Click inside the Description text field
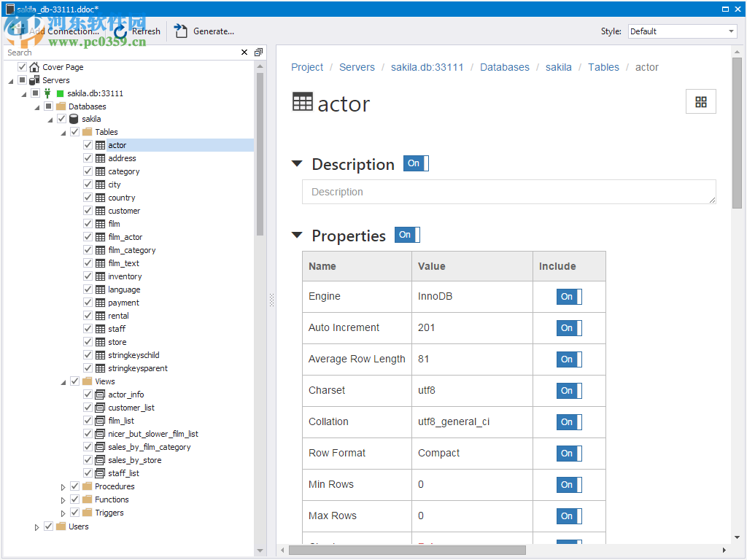The width and height of the screenshot is (747, 560). (x=508, y=192)
